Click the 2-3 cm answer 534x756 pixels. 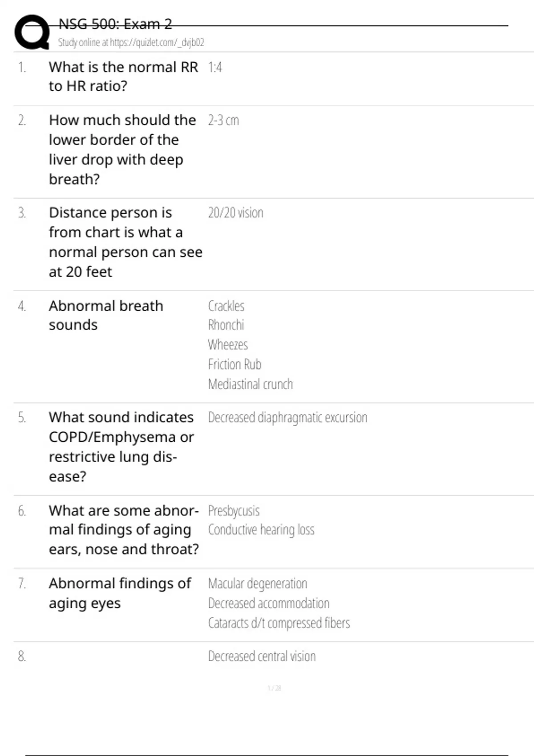(x=223, y=121)
